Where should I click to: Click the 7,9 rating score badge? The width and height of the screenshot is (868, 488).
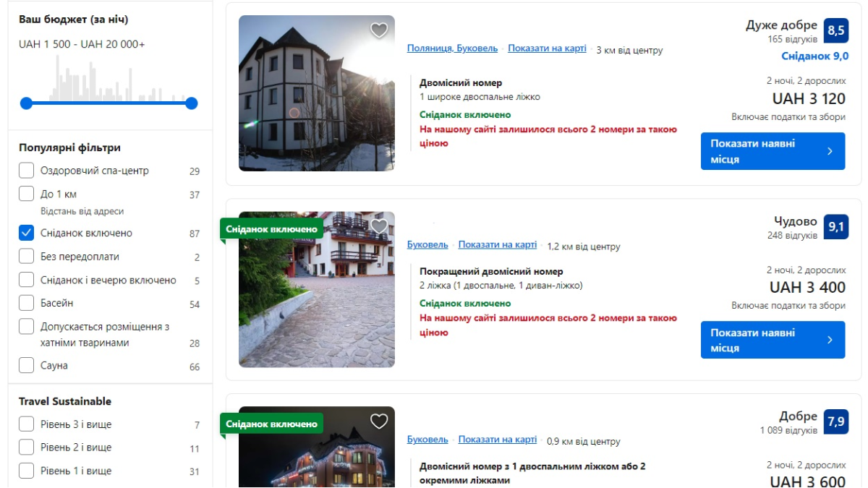click(835, 421)
